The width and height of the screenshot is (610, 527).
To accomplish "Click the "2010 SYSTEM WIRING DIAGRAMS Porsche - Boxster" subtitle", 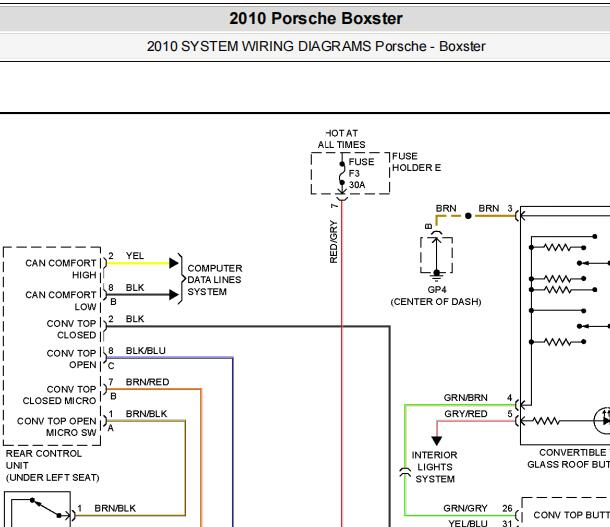I will 316,46.
